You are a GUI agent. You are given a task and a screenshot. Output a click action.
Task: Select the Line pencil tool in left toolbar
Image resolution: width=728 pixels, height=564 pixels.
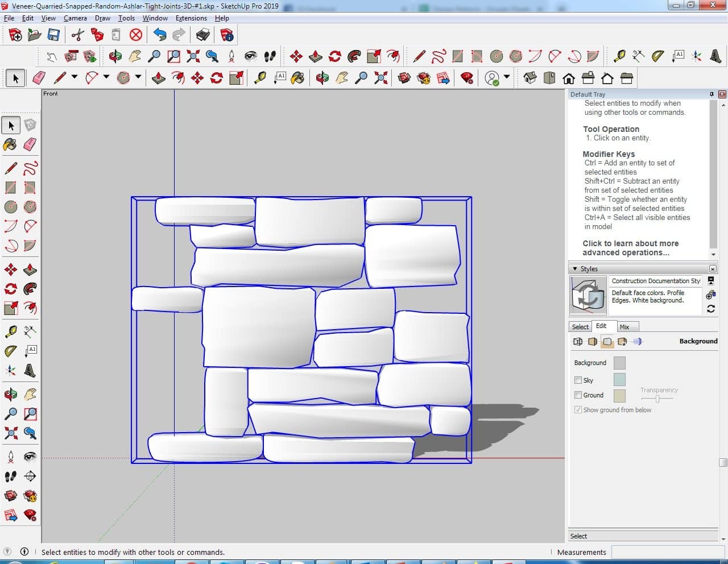click(x=10, y=168)
